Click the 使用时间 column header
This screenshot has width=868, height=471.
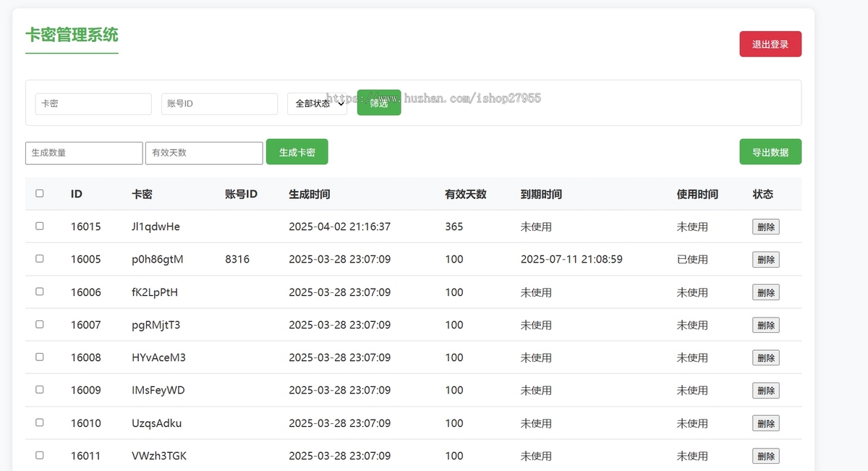tap(697, 194)
